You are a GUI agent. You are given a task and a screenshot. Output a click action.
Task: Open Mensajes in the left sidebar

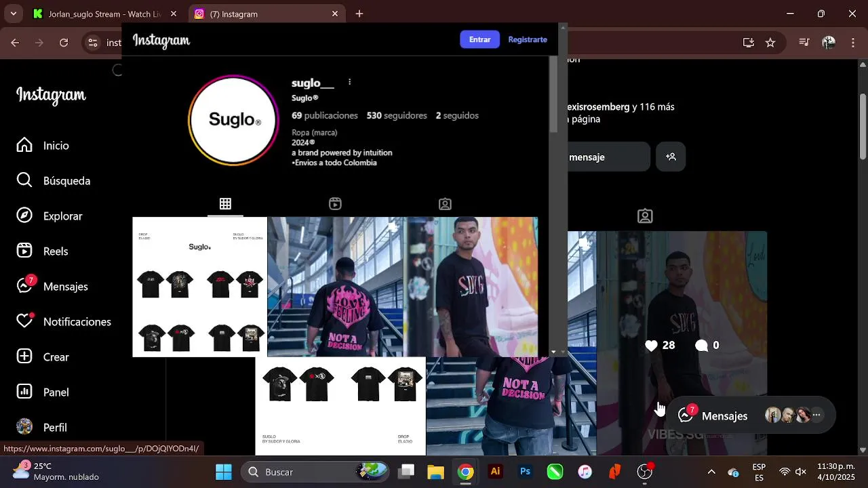pos(52,287)
